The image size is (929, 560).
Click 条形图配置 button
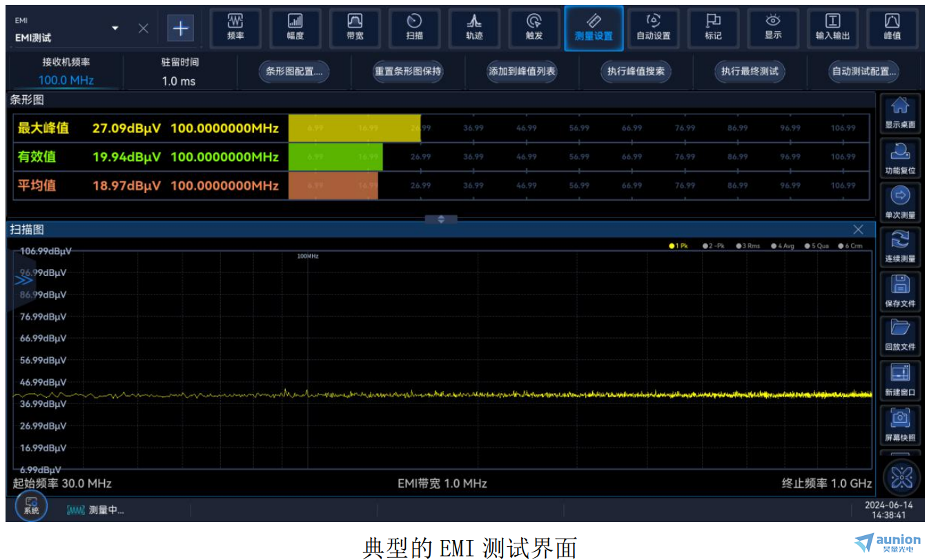click(294, 71)
